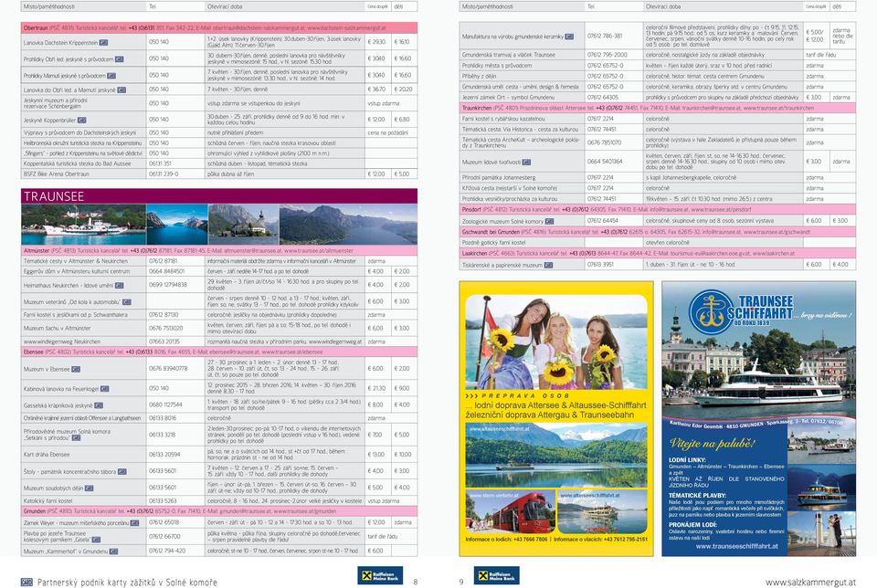Click the pink Traunkirchen section heading
The height and width of the screenshot is (588, 877).
tap(657, 108)
